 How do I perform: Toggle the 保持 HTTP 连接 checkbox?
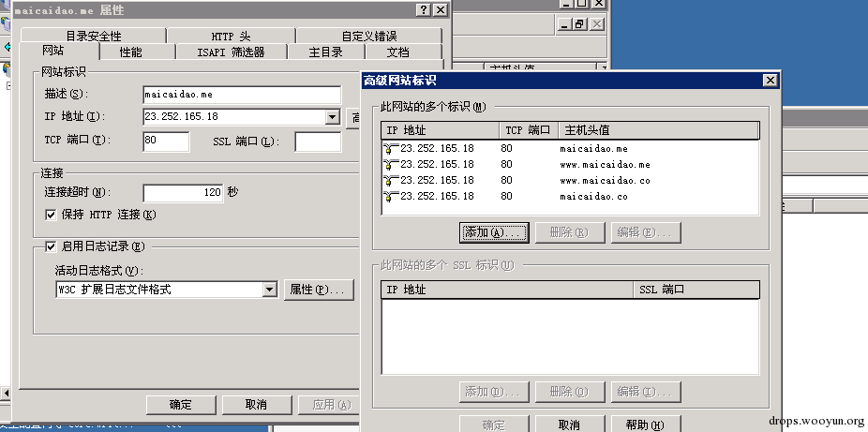pos(51,215)
